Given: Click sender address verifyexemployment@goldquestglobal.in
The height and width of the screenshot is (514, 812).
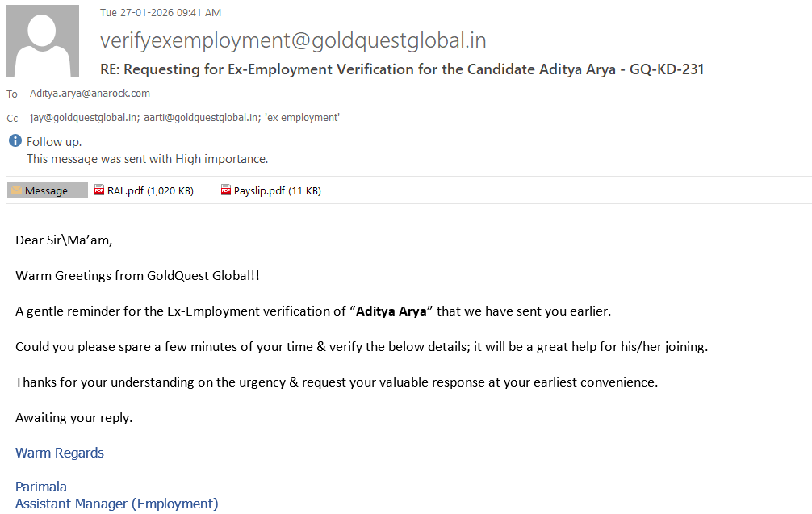Looking at the screenshot, I should click(293, 40).
